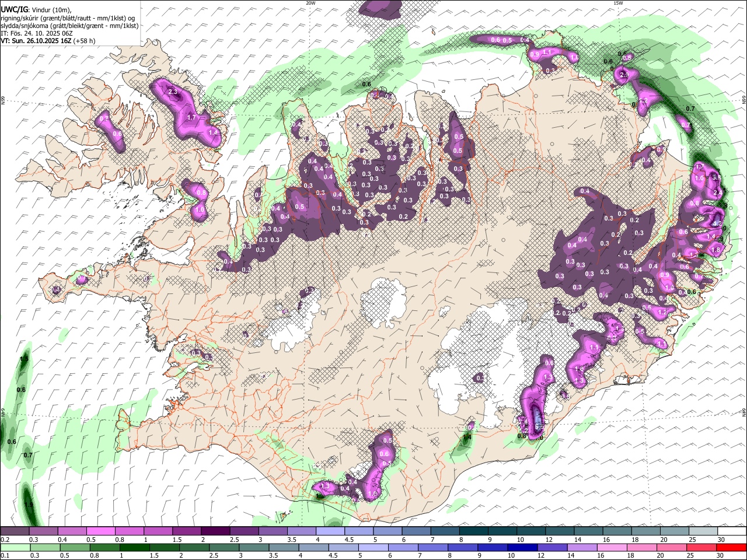The width and height of the screenshot is (747, 560).
Task: Select the dusky purple 0.2–0.3 snow legend swatch
Action: tap(15, 531)
